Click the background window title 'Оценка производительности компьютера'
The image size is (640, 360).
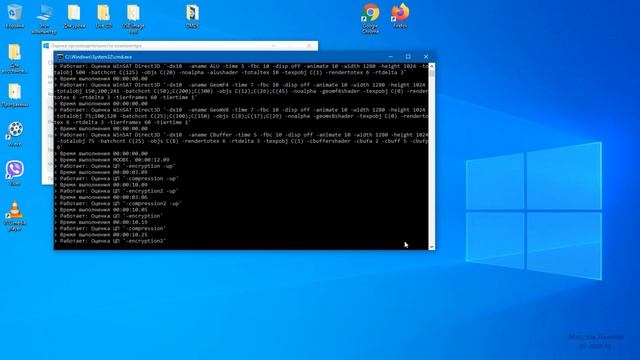[96, 46]
